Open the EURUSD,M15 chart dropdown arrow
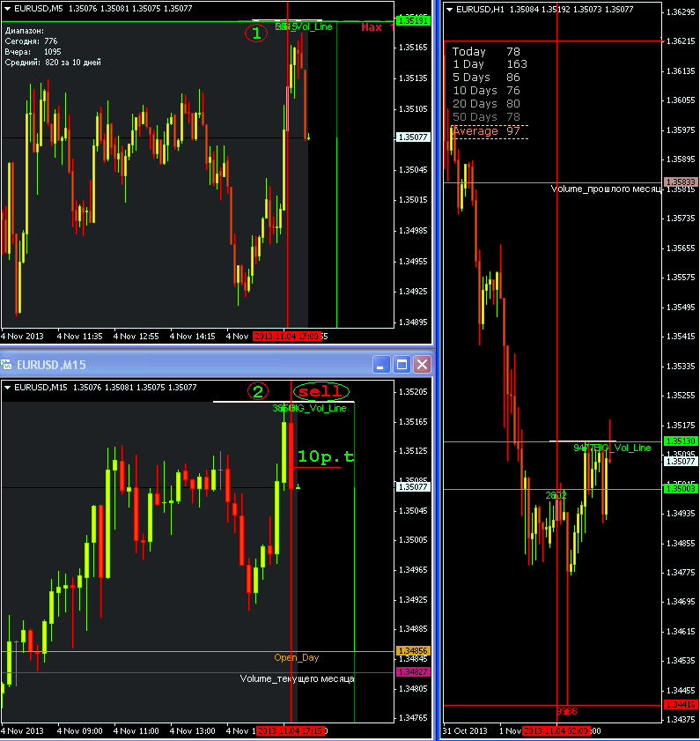 point(8,388)
